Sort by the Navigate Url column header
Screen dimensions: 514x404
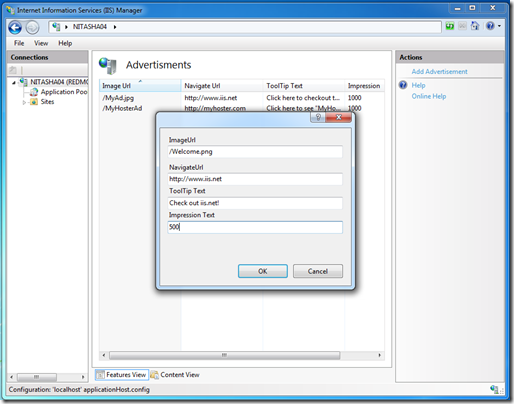click(222, 86)
